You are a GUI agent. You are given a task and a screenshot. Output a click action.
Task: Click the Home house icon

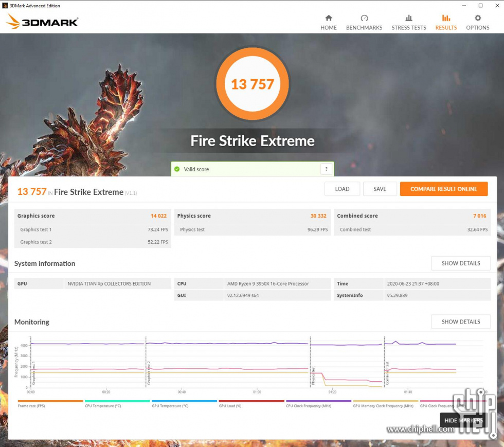click(x=329, y=18)
